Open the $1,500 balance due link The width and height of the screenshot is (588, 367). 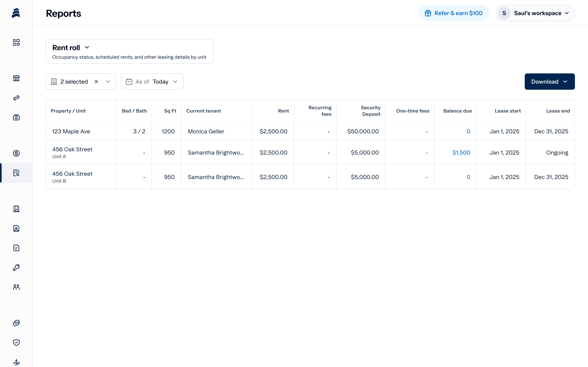point(461,153)
